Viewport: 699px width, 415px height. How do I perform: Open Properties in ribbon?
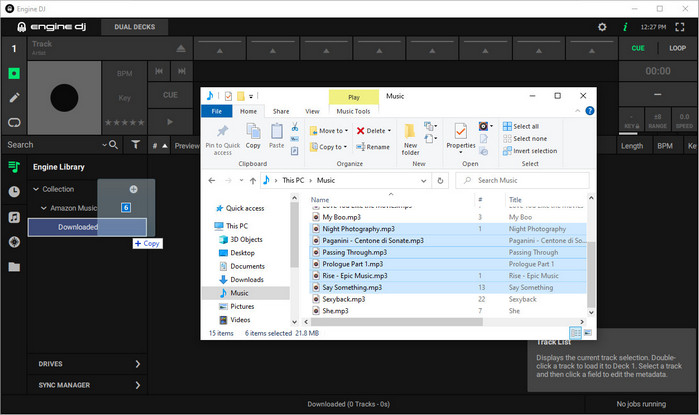(x=461, y=139)
